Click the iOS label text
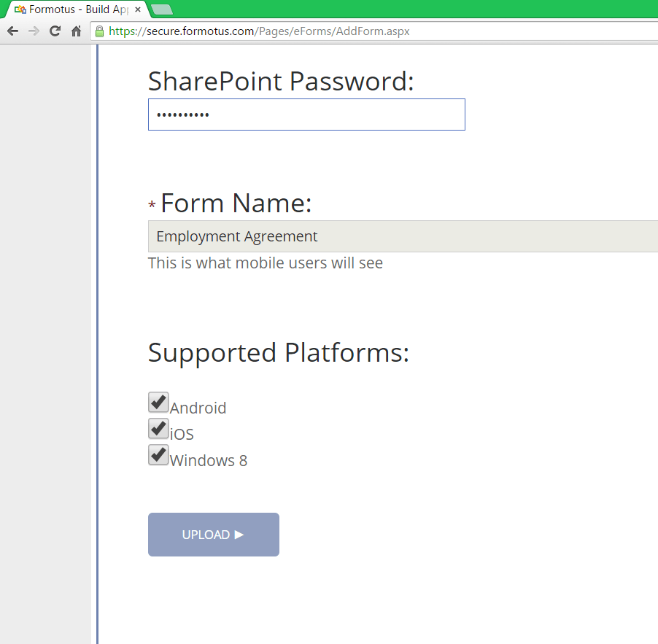The width and height of the screenshot is (658, 644). point(182,435)
